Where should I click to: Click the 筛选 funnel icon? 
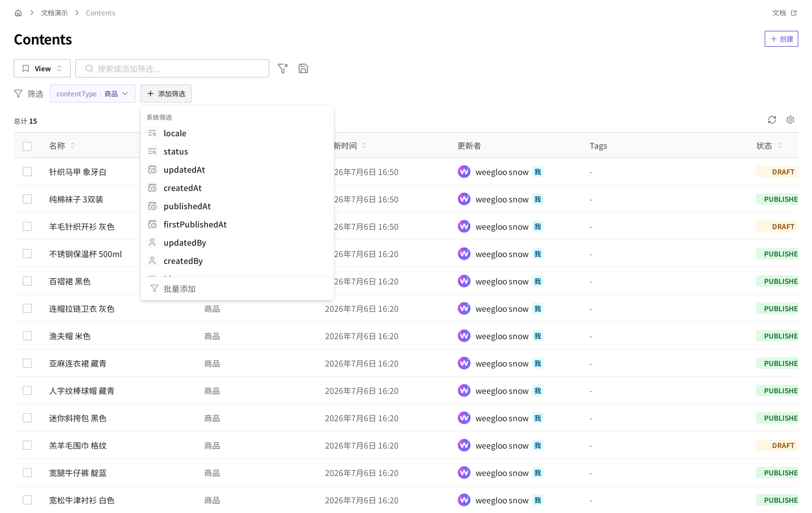[18, 93]
